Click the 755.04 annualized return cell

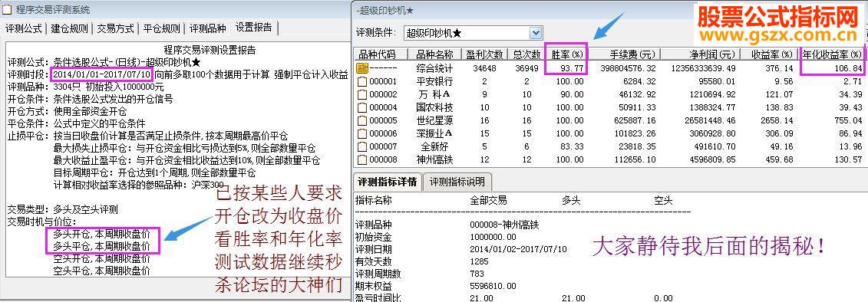point(849,120)
